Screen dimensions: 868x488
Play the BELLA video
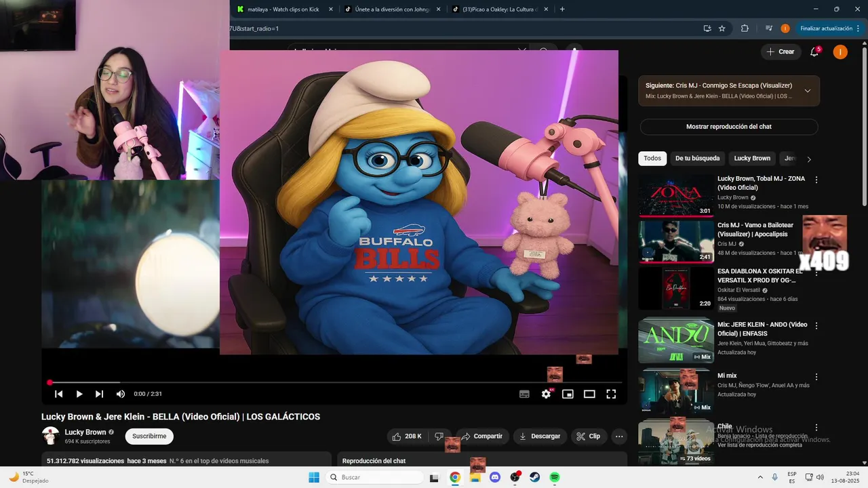(x=79, y=394)
